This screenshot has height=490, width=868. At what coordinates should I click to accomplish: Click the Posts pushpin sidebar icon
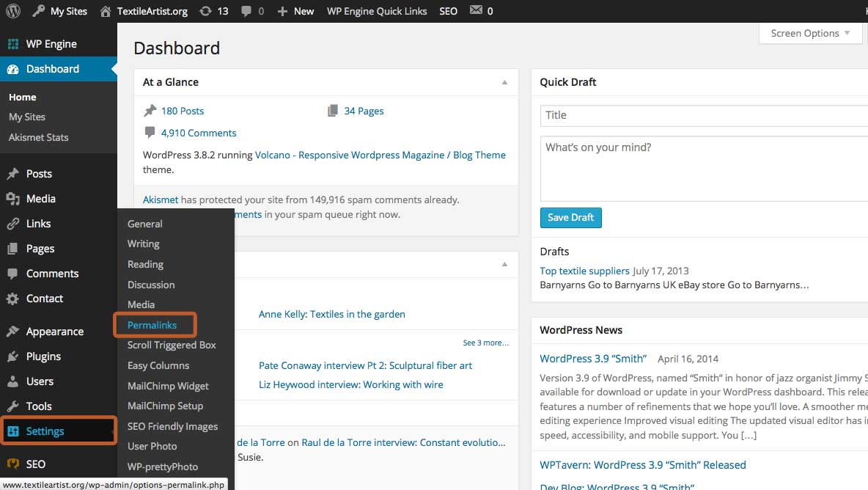point(12,174)
